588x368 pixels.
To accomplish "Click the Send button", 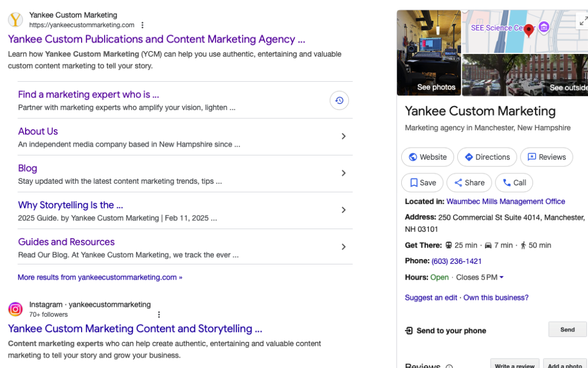I will click(x=567, y=329).
